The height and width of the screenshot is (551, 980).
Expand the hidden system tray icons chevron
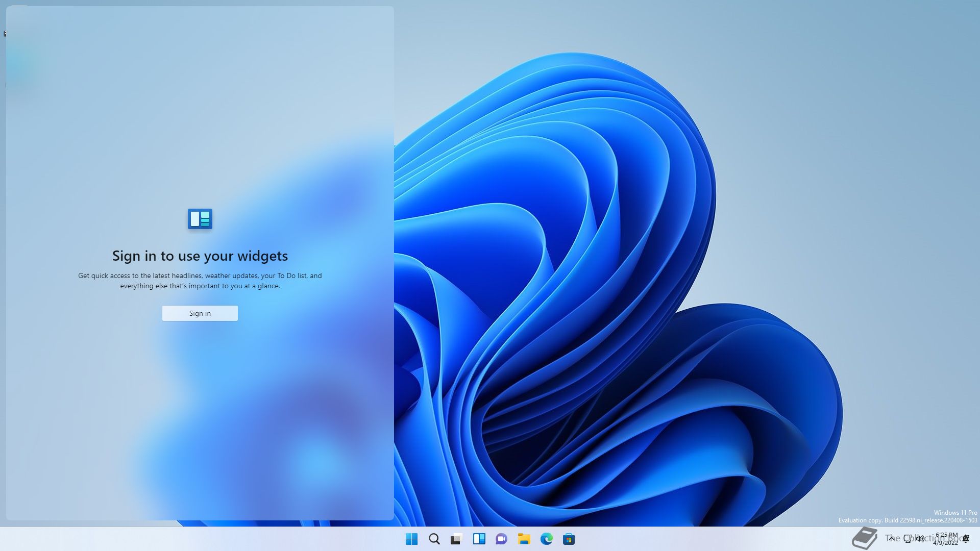[891, 538]
